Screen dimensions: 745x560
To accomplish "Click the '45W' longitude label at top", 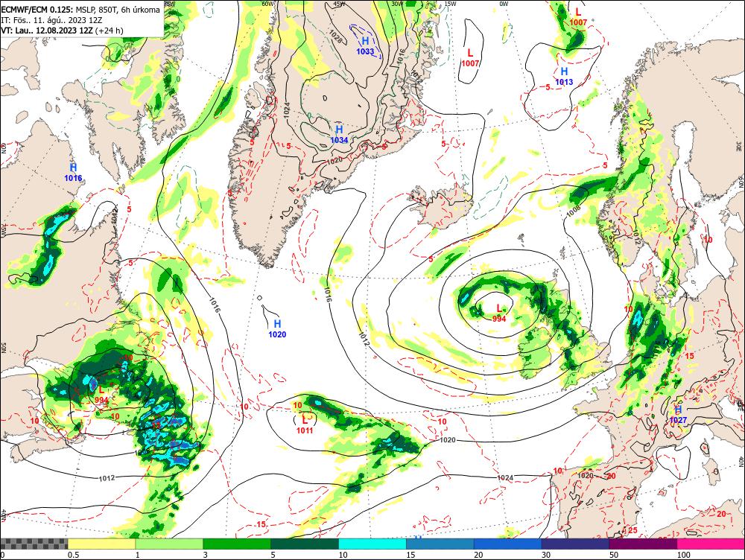I will coord(339,4).
